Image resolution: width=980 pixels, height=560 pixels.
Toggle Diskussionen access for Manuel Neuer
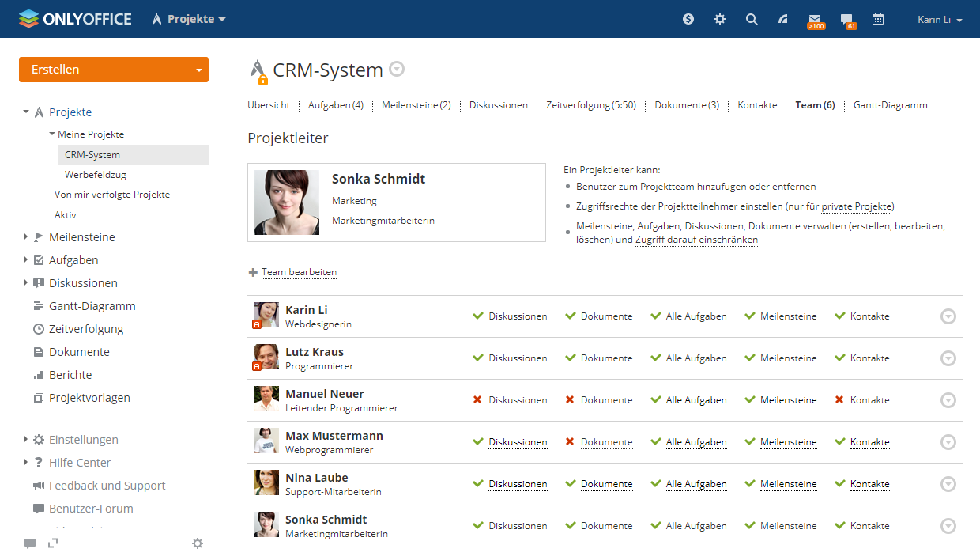[518, 400]
